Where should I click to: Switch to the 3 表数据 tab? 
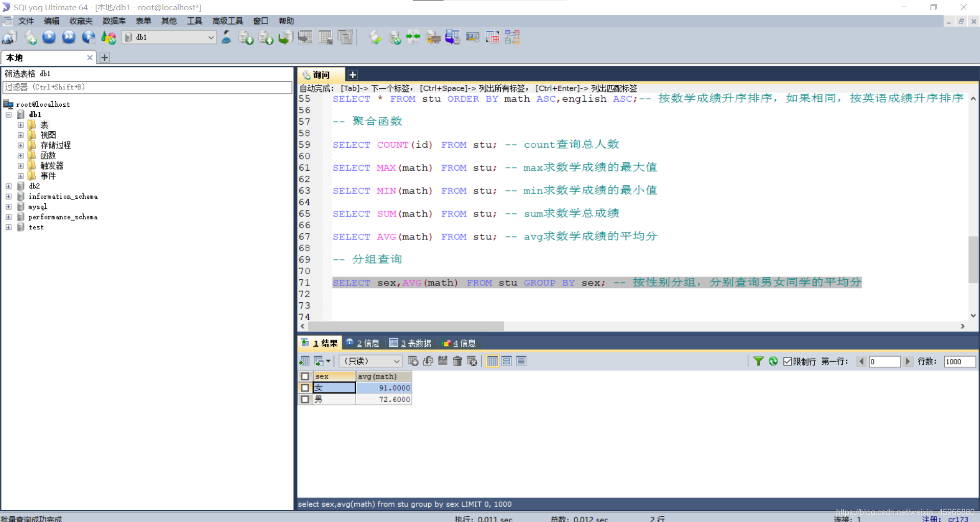tap(411, 343)
